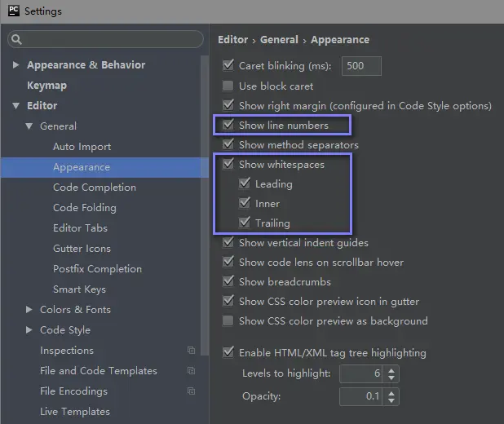Screen dimensions: 504x424
Task: Click General in the breadcrumb header
Action: point(280,39)
